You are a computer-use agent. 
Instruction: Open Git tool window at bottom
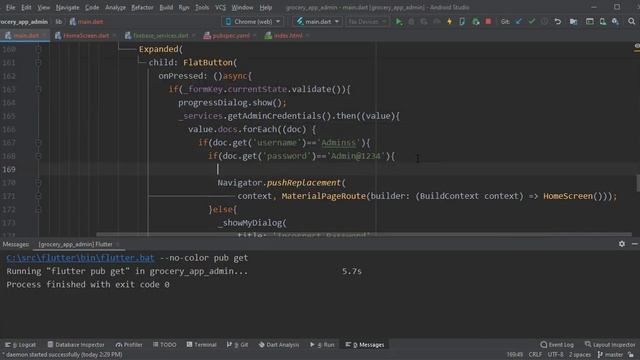[x=237, y=345]
